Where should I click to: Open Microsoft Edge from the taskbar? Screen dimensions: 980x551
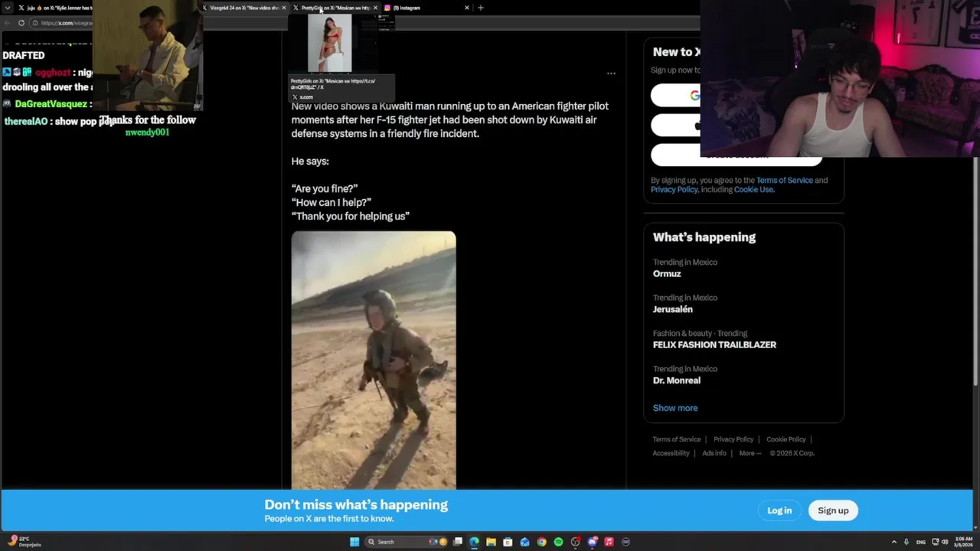(475, 542)
